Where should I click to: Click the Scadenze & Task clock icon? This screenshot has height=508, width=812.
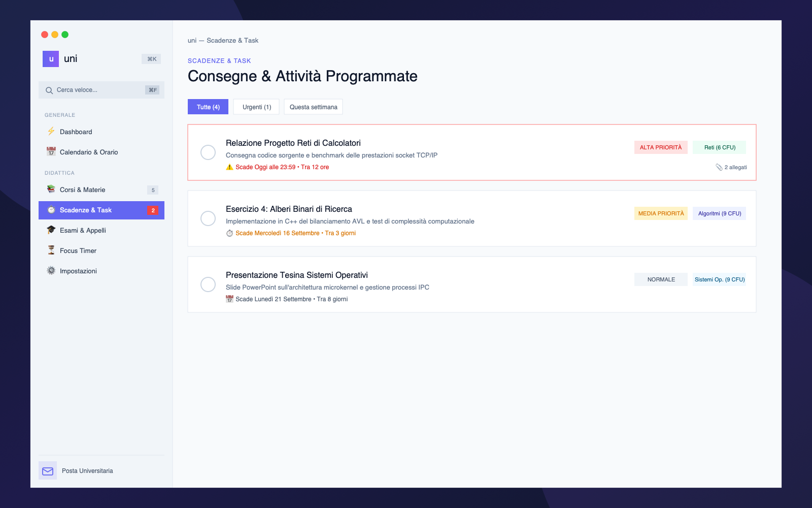(x=51, y=210)
